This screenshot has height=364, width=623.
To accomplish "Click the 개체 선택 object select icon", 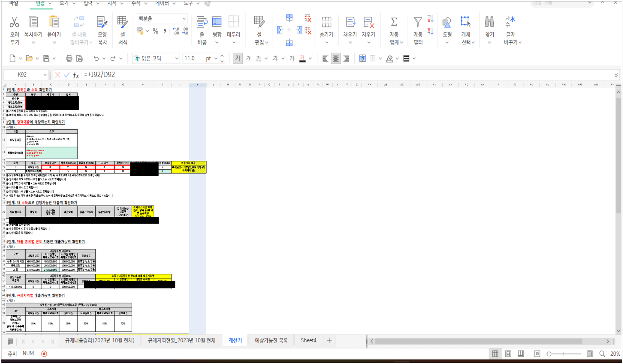I will [466, 22].
